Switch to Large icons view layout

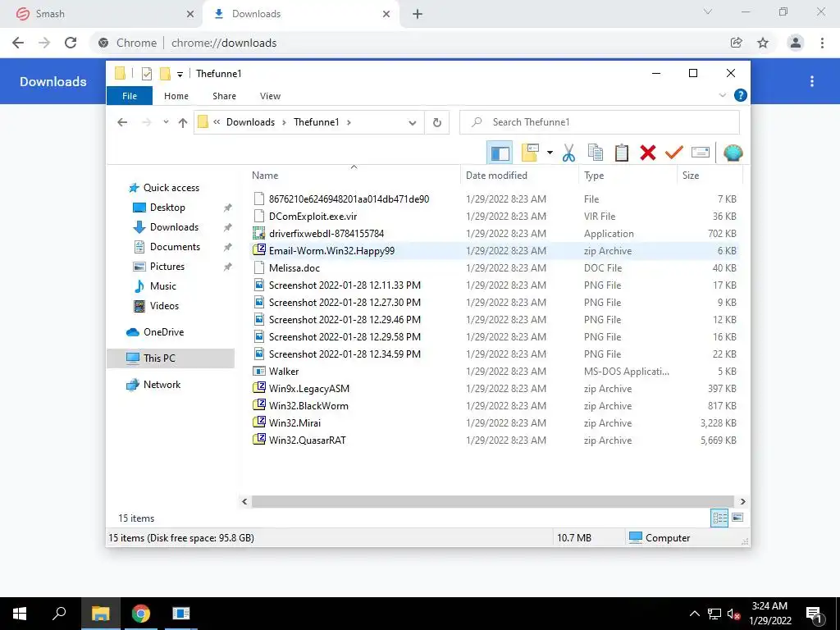[x=737, y=518]
